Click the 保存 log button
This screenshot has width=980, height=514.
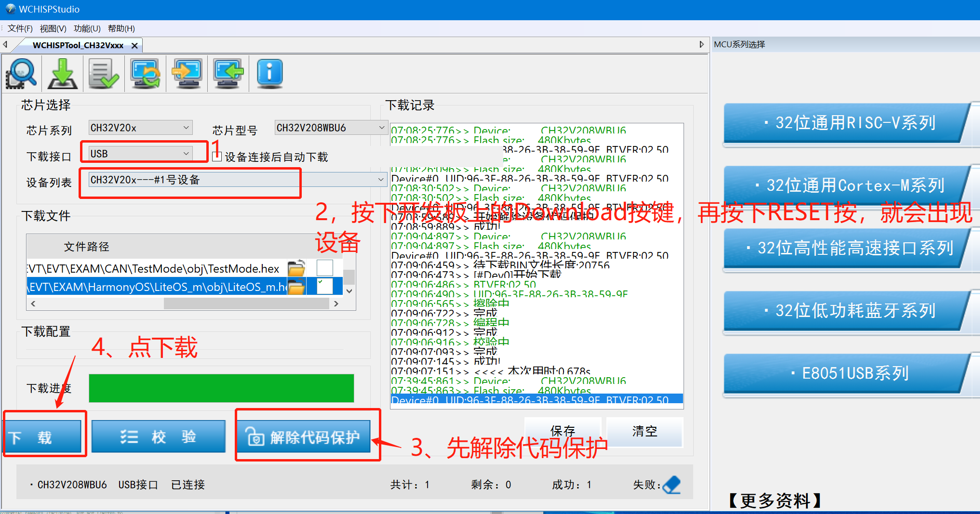(563, 431)
